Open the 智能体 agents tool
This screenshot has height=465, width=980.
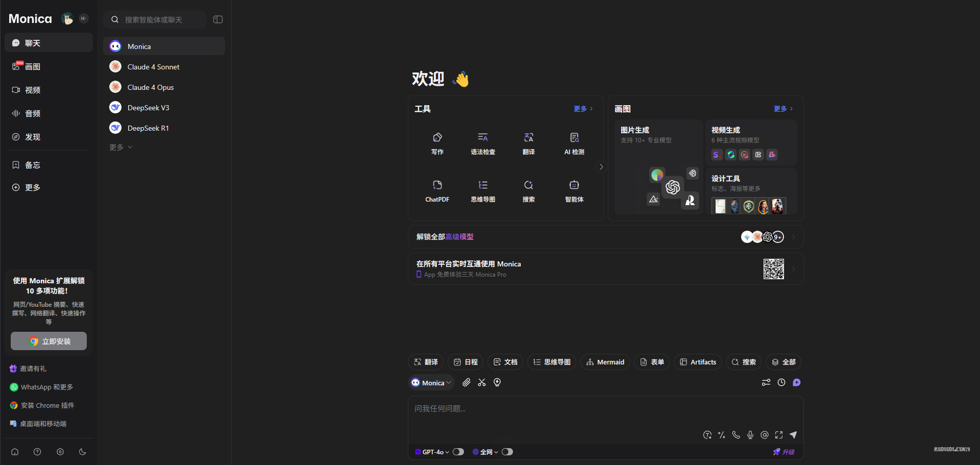coord(574,191)
